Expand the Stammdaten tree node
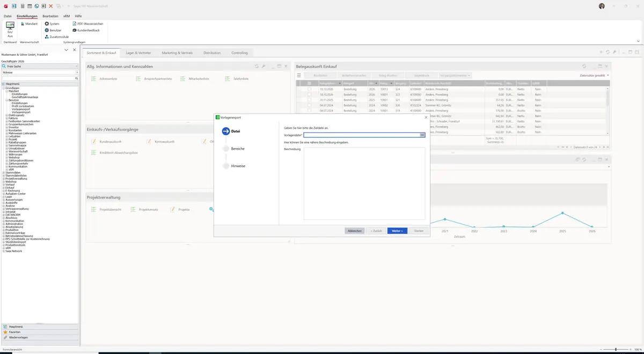The height and width of the screenshot is (354, 644). [4, 172]
